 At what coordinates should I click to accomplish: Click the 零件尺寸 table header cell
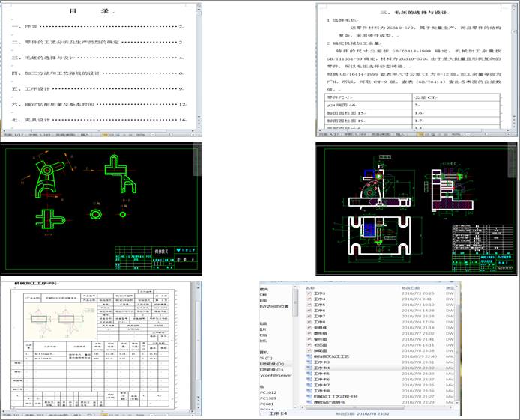(x=368, y=97)
